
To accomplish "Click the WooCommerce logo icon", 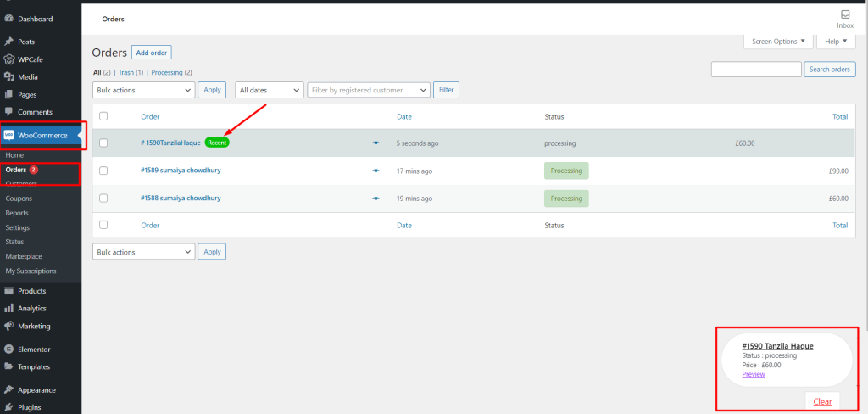I will (x=8, y=135).
